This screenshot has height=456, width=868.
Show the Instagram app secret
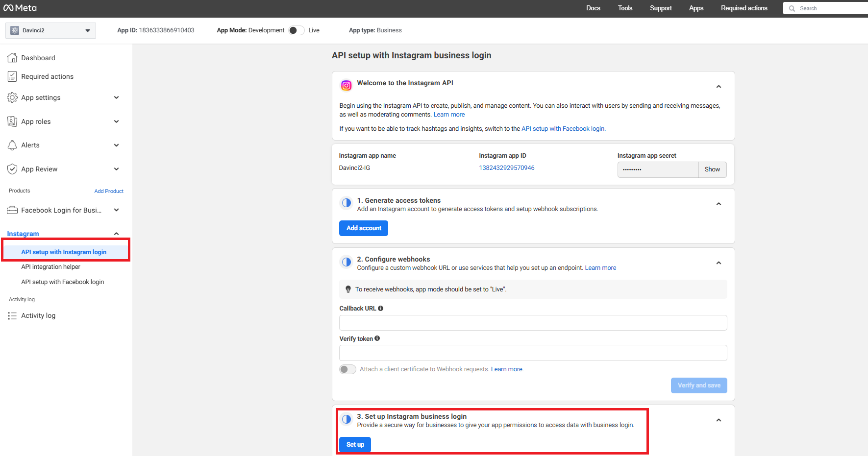point(712,169)
